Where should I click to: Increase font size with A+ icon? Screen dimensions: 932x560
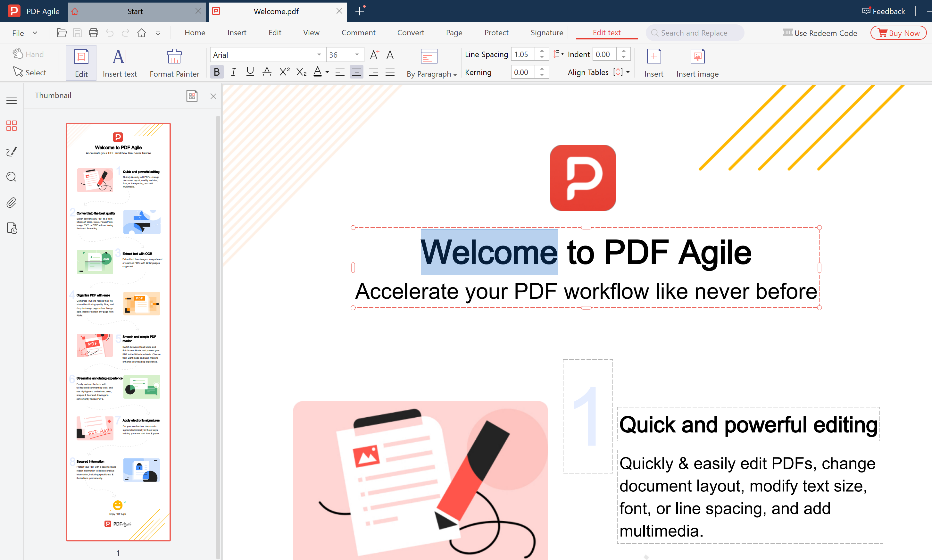(374, 55)
